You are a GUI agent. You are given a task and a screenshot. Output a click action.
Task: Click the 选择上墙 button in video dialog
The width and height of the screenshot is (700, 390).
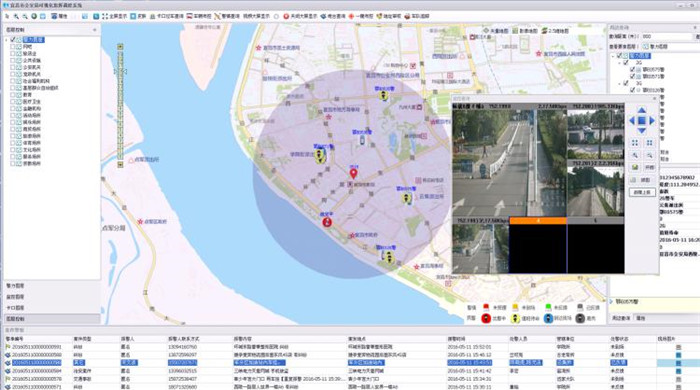[x=642, y=192]
